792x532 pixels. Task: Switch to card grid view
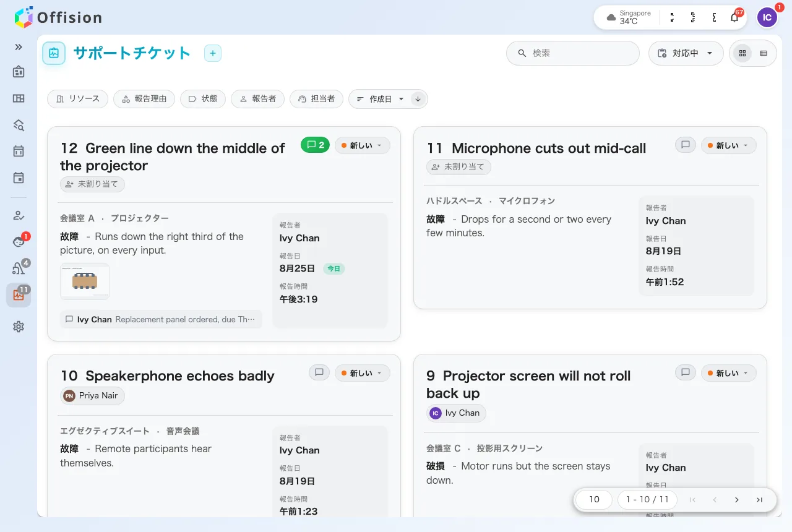[742, 53]
